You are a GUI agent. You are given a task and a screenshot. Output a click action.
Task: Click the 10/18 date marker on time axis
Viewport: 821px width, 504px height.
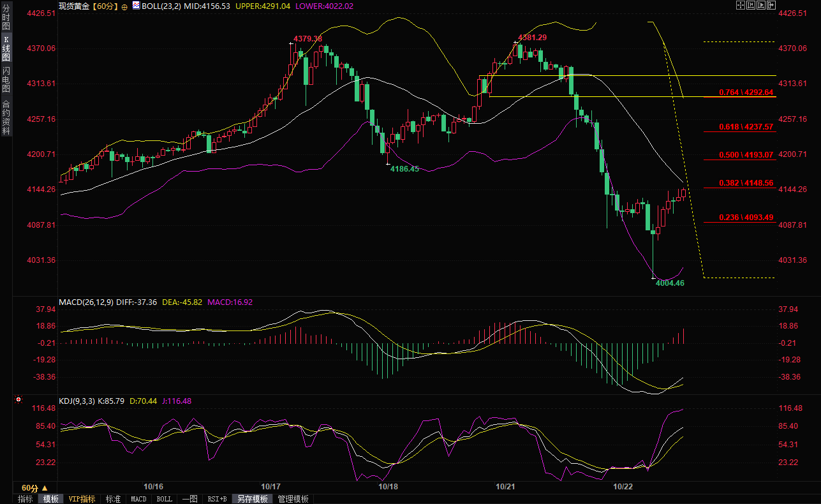coord(388,486)
